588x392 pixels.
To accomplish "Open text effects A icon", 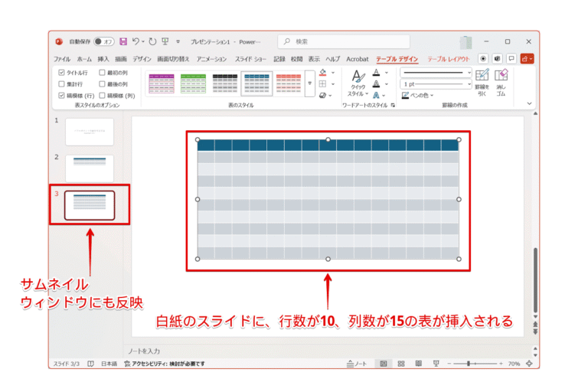I will click(x=377, y=96).
